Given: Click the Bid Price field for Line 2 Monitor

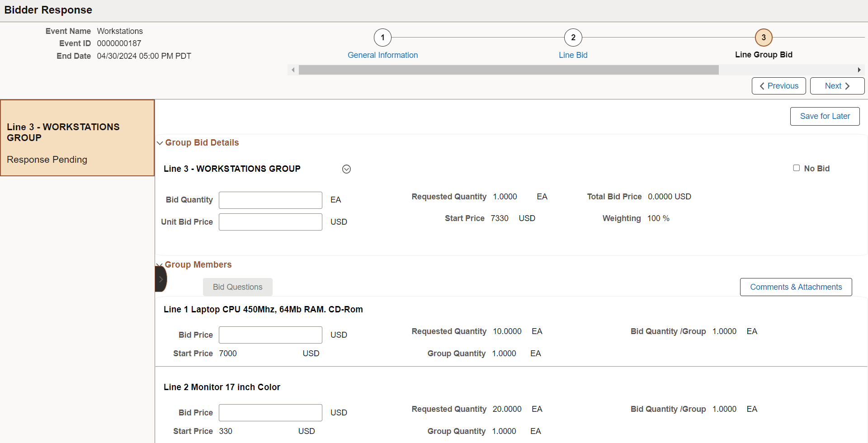Looking at the screenshot, I should tap(270, 412).
